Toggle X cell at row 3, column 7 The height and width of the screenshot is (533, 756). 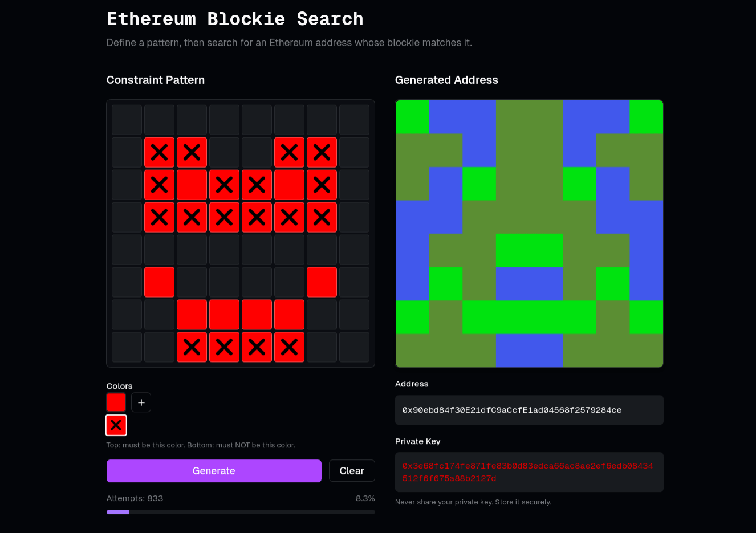click(x=322, y=185)
